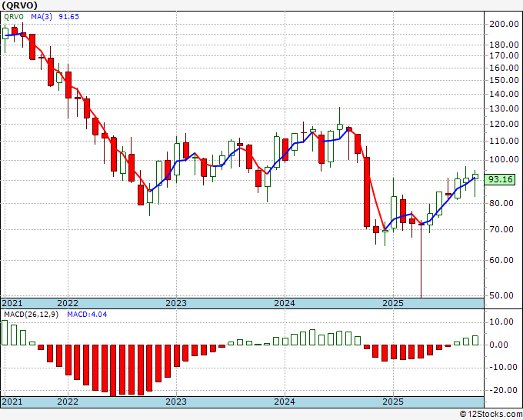Viewport: 523px width, 420px height.
Task: Click 2023 on the MACD timeline
Action: pos(176,402)
